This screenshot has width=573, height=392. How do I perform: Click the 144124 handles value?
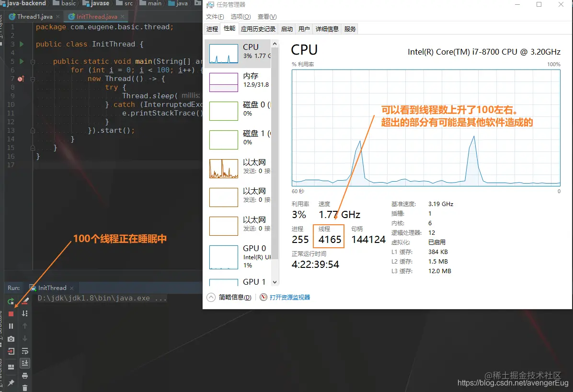point(368,240)
